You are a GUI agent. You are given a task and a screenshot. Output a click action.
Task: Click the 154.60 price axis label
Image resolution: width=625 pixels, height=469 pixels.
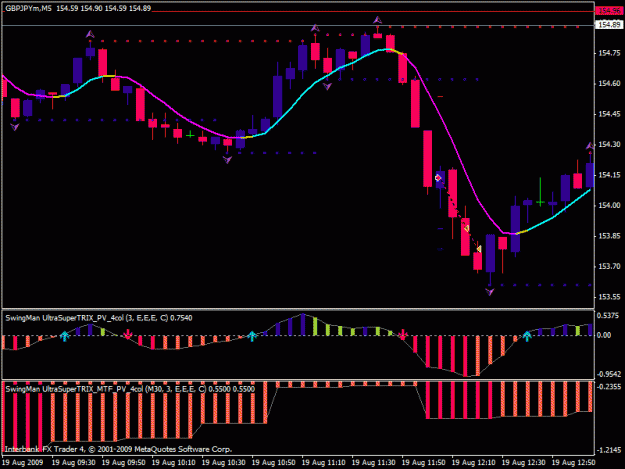coord(609,83)
